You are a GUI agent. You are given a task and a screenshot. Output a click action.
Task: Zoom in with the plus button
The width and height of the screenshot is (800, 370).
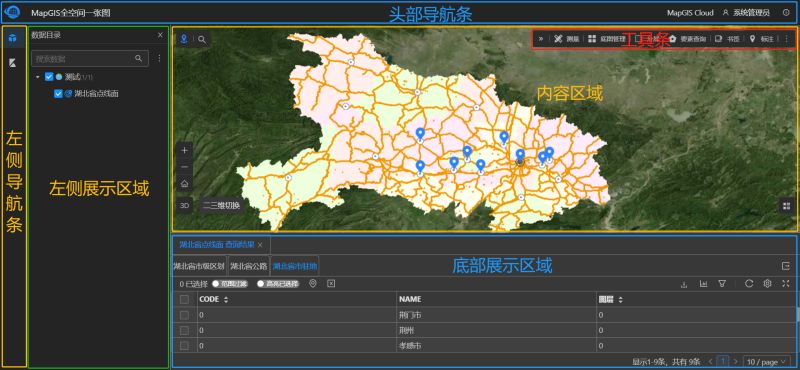[185, 151]
